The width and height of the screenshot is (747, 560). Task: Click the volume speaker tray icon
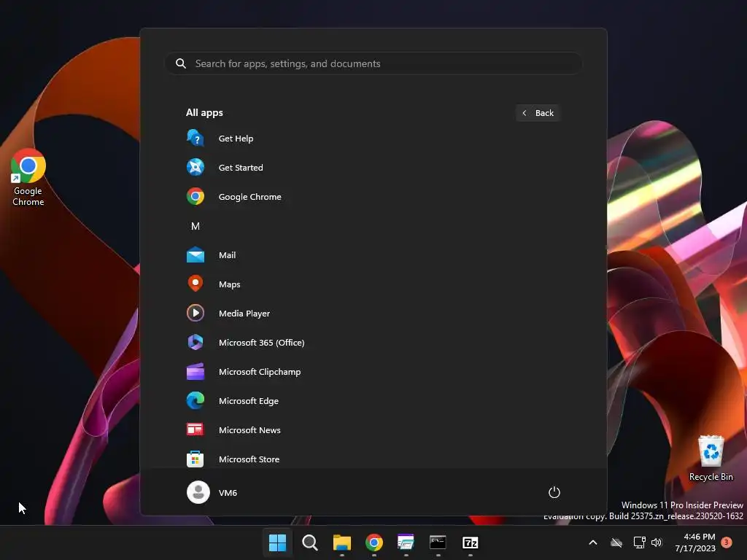point(657,542)
